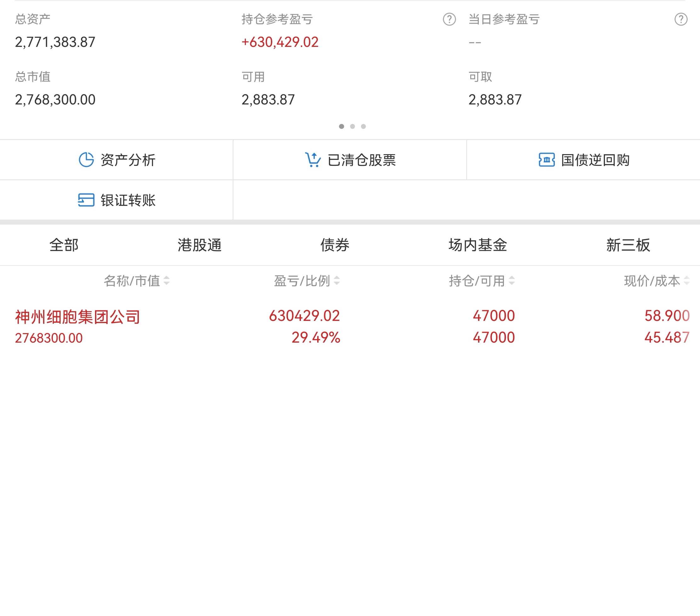
Task: Sort by 名称/市值 column
Action: (137, 281)
